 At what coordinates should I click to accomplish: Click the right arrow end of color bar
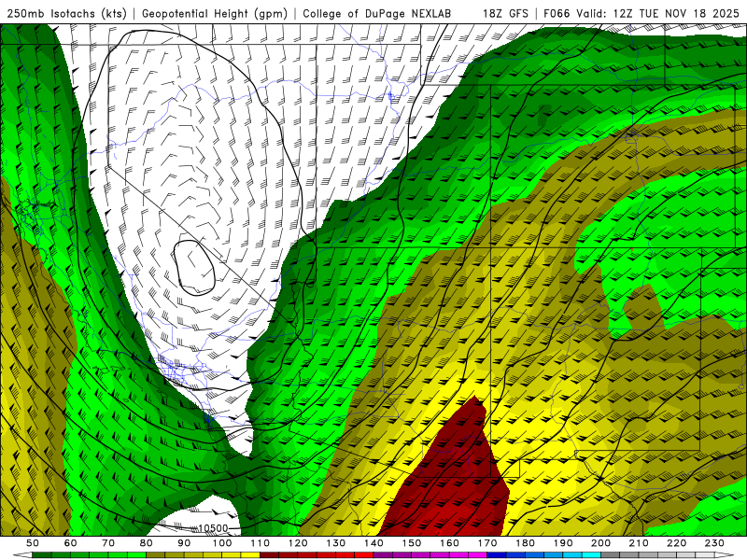[725, 555]
